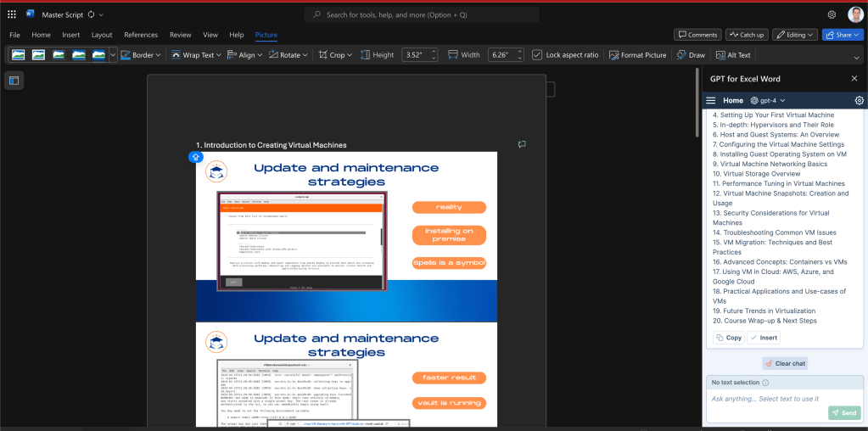
Task: Click the info icon next to No text selection
Action: [x=765, y=383]
